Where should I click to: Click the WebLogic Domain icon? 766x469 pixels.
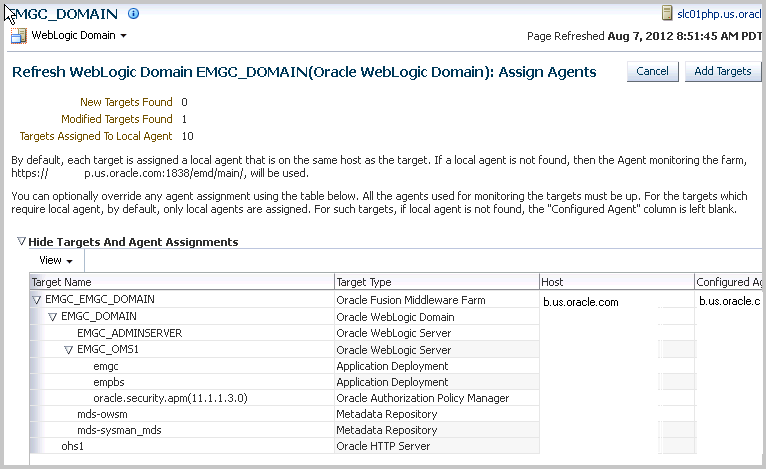19,36
